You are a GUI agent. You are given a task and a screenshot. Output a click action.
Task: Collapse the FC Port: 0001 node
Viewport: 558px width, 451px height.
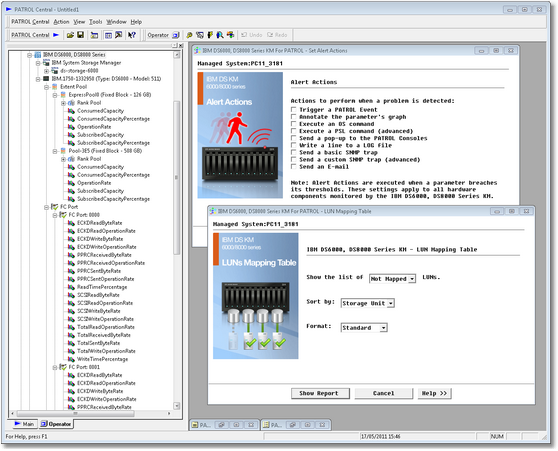pos(55,367)
